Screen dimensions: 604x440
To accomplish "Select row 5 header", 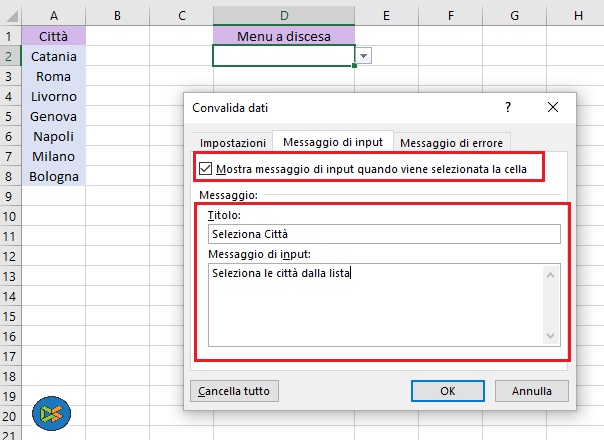I will [x=9, y=117].
